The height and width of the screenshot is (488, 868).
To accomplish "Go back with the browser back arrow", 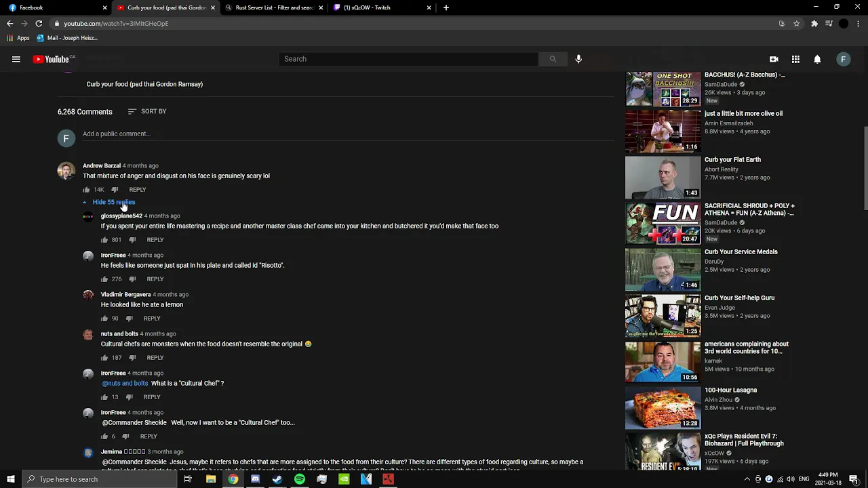I will click(9, 23).
